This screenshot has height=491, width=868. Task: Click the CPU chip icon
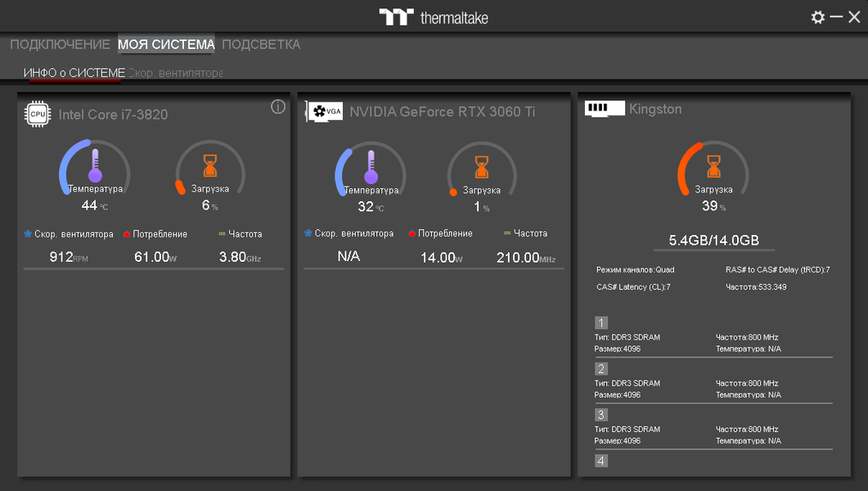click(x=38, y=114)
